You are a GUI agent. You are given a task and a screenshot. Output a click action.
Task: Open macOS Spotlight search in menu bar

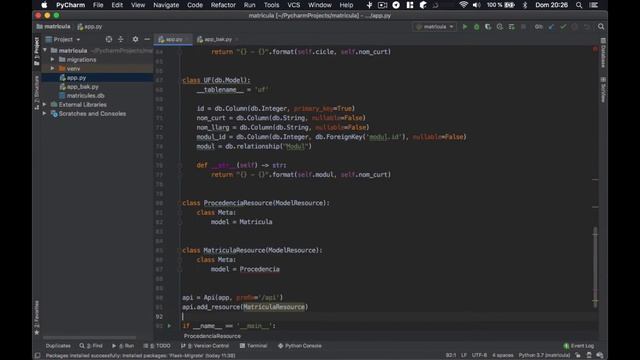pos(579,5)
